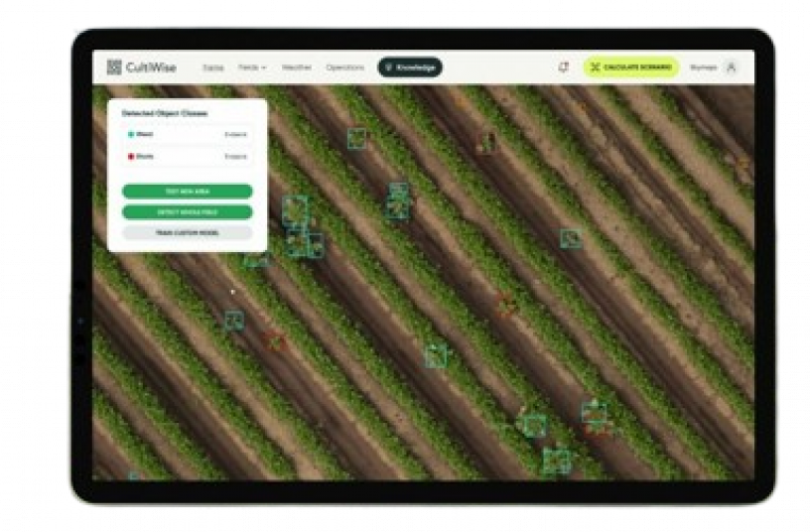Click the object count in the Stone row
Screen dimensions: 810x532
click(x=235, y=157)
